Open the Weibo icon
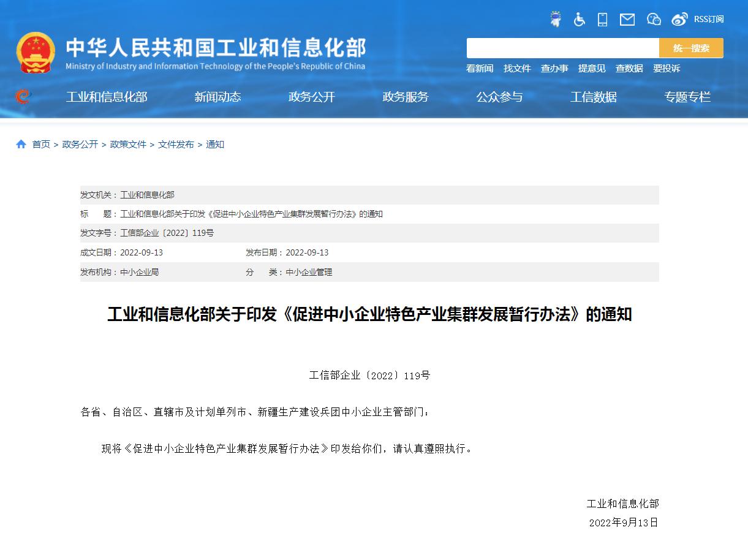Image resolution: width=748 pixels, height=560 pixels. click(679, 20)
